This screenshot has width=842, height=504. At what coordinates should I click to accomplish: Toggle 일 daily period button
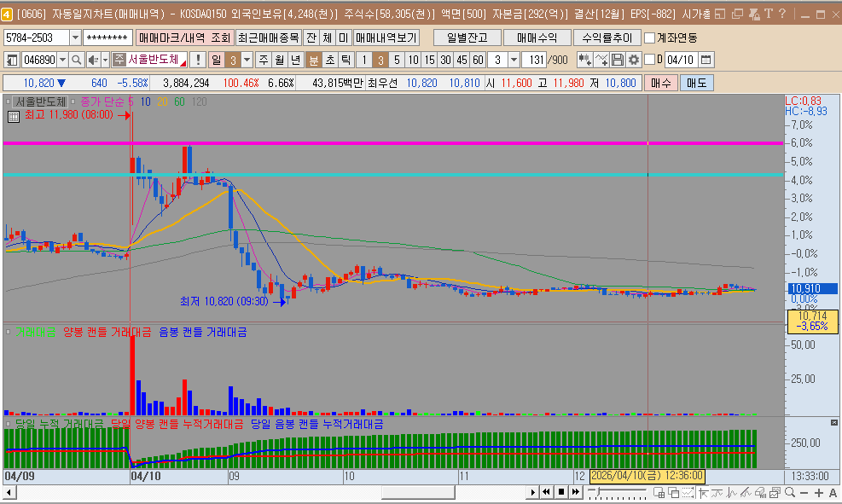216,60
